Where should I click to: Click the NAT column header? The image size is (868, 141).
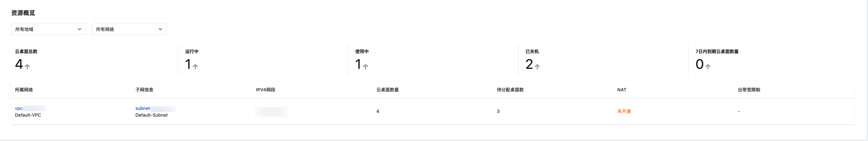tap(622, 90)
